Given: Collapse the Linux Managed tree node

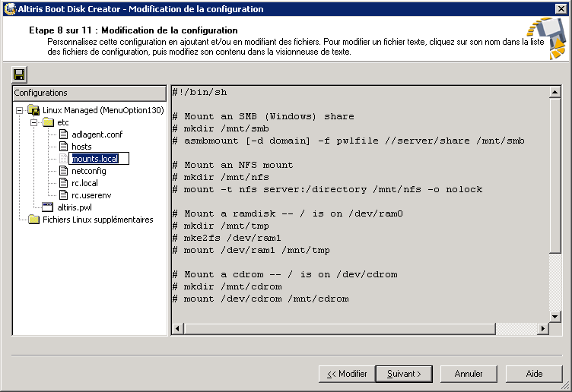Looking at the screenshot, I should pos(19,110).
